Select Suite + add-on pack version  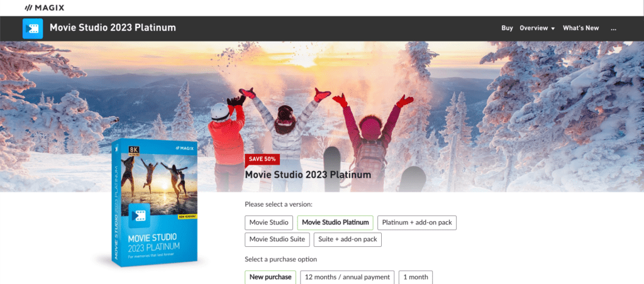tap(347, 239)
